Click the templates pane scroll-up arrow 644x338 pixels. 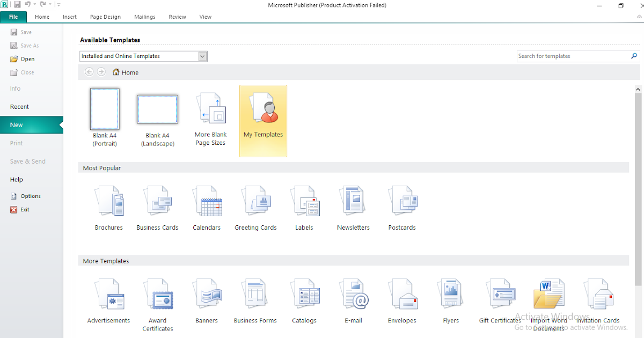click(x=638, y=89)
